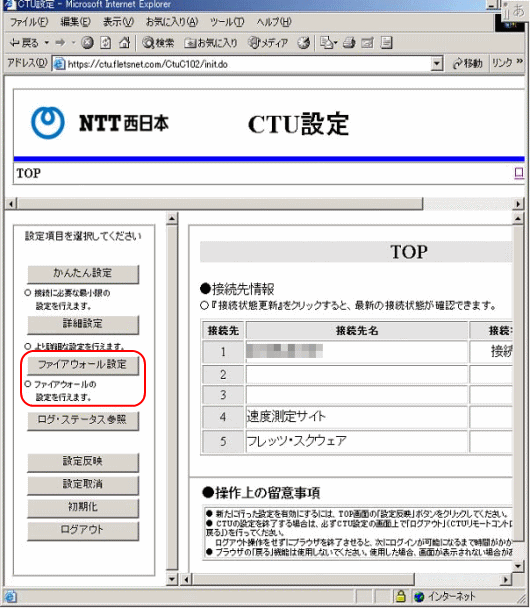Open the ヘルプ menu
The height and width of the screenshot is (608, 530).
(x=273, y=22)
